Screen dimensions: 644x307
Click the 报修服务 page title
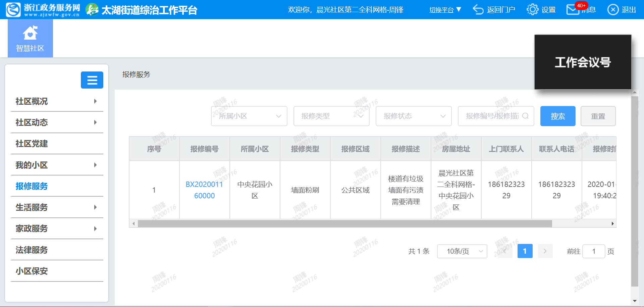(x=136, y=74)
